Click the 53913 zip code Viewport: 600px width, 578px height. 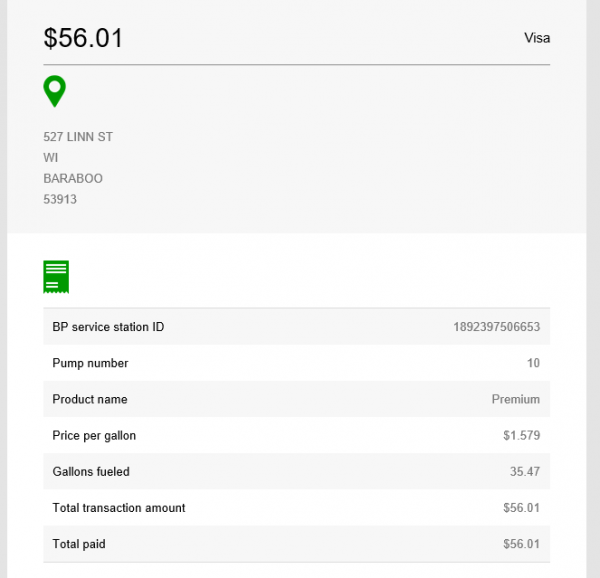[x=60, y=199]
